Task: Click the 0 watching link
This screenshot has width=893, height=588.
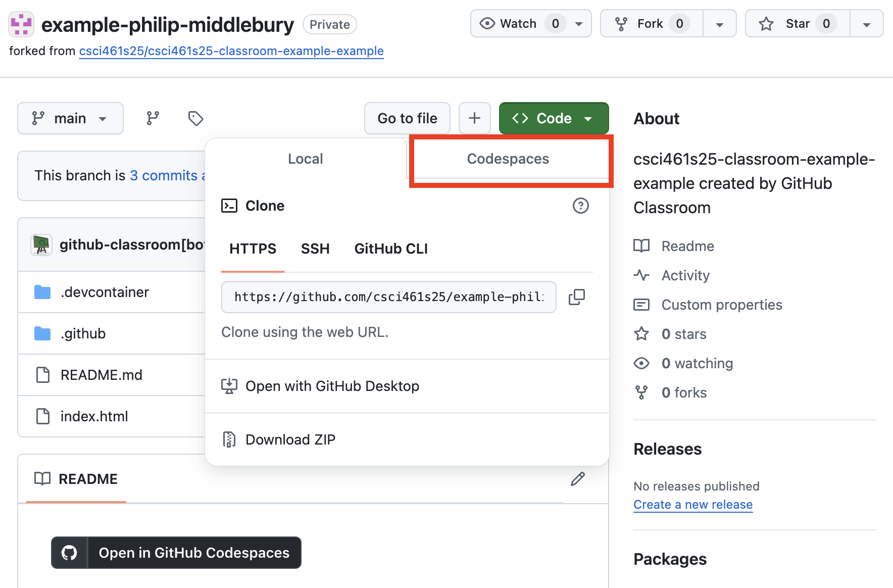Action: pyautogui.click(x=697, y=363)
